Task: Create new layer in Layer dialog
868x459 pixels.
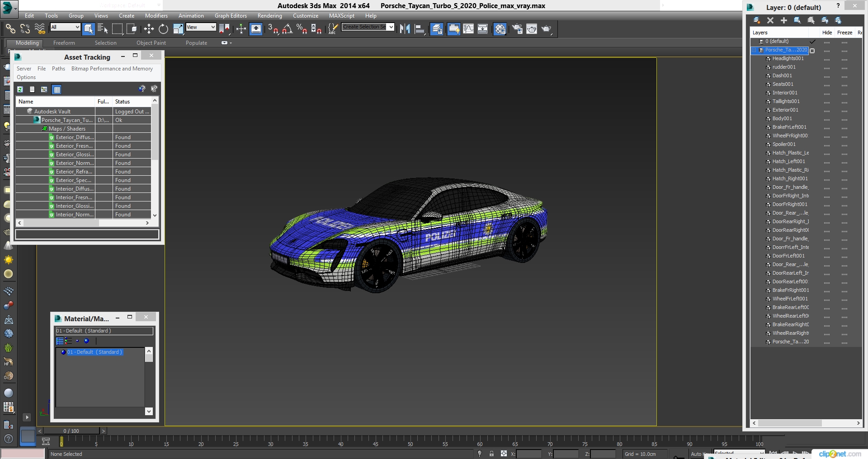Action: tap(757, 20)
